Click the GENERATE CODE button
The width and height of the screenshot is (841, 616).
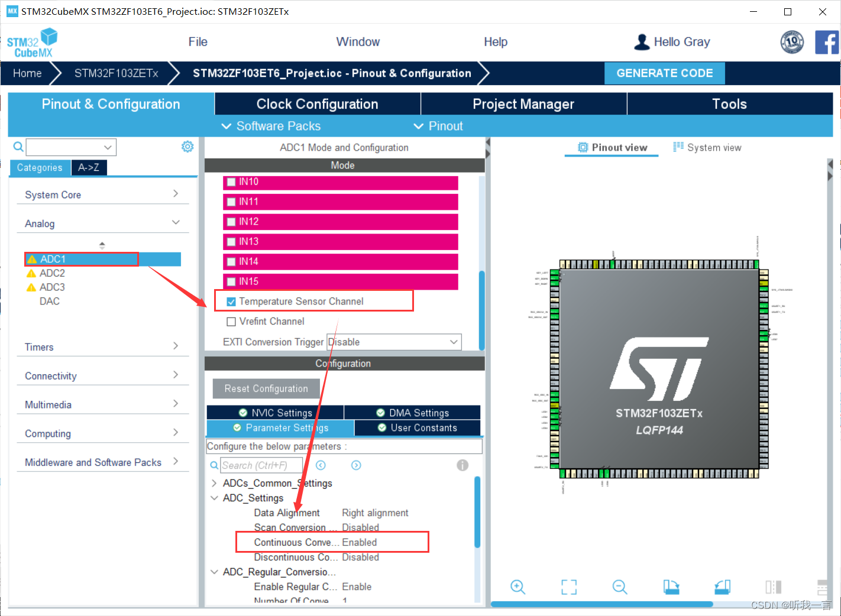click(665, 73)
